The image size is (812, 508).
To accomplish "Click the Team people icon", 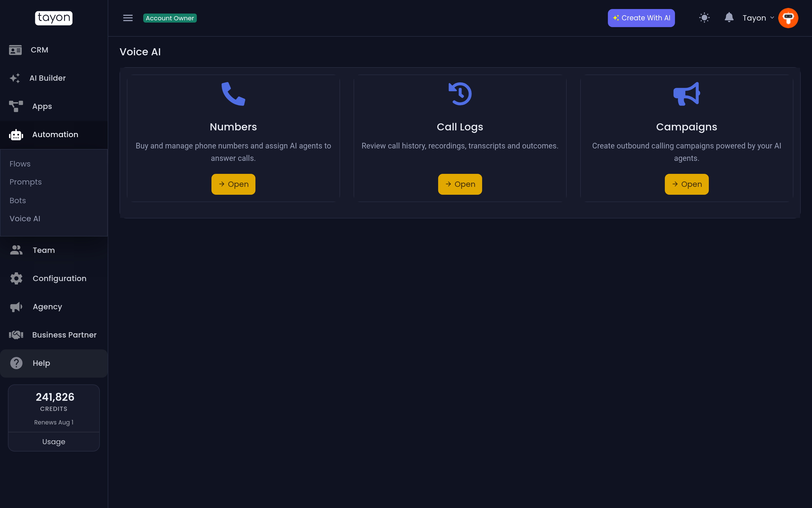I will pyautogui.click(x=16, y=250).
